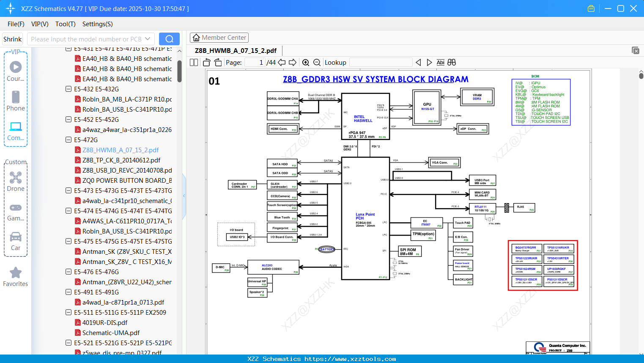Toggle the Abi text match option
Screen dimensions: 644x363
[x=440, y=63]
